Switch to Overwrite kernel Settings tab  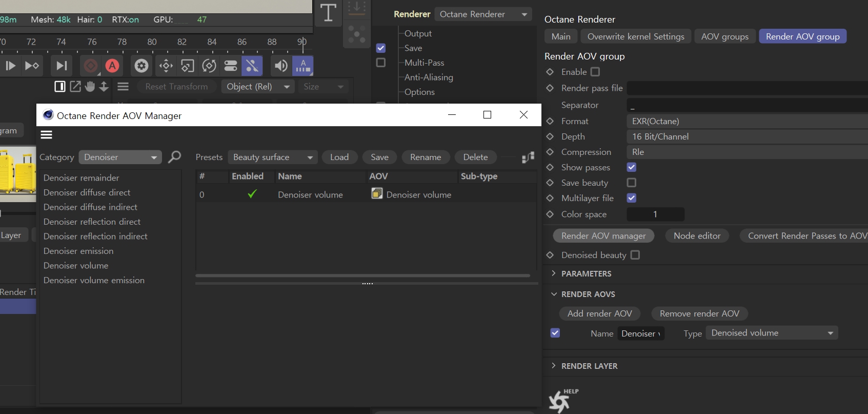[636, 36]
